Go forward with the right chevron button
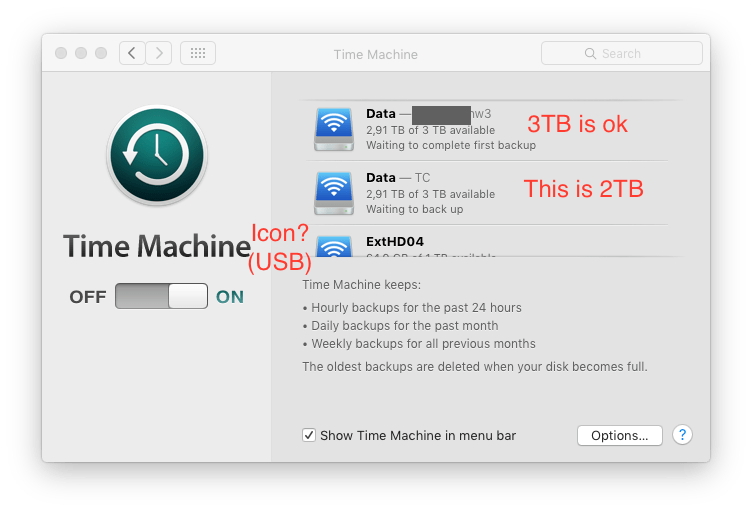 159,53
